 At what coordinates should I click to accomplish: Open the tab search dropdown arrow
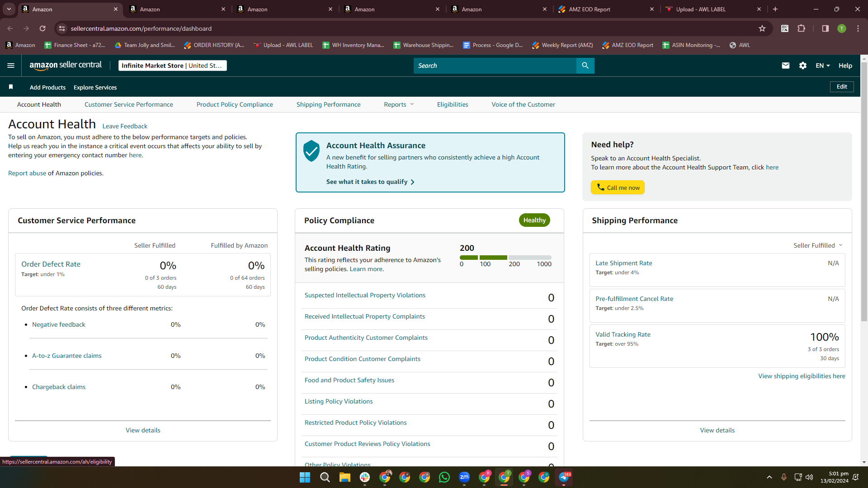(x=9, y=9)
